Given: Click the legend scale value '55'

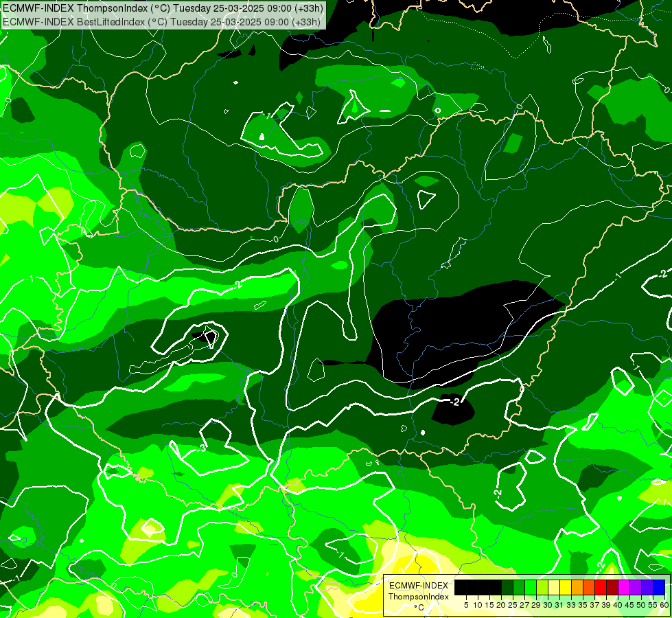Looking at the screenshot, I should coord(653,605).
